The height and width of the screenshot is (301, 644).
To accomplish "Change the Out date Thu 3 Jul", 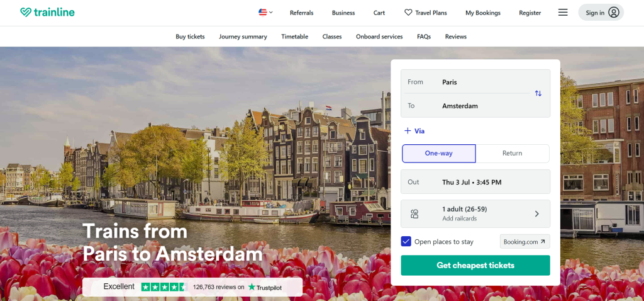I will coord(475,182).
